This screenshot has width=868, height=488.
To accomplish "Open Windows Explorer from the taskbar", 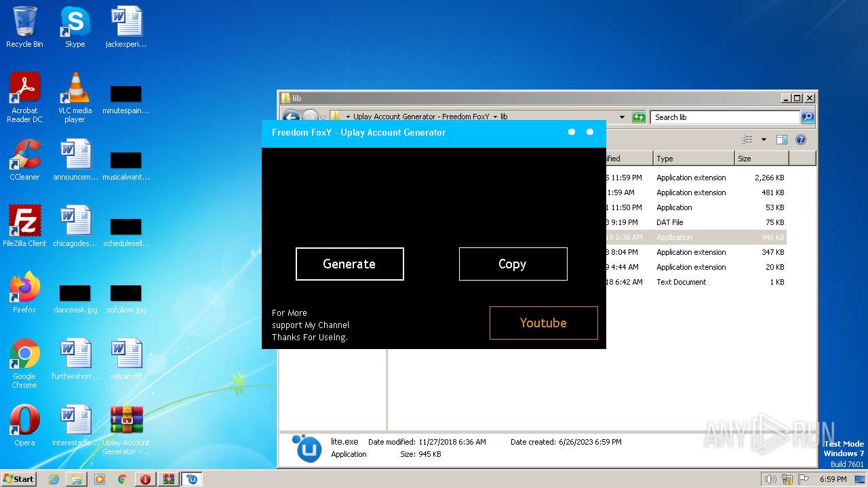I will pyautogui.click(x=77, y=479).
